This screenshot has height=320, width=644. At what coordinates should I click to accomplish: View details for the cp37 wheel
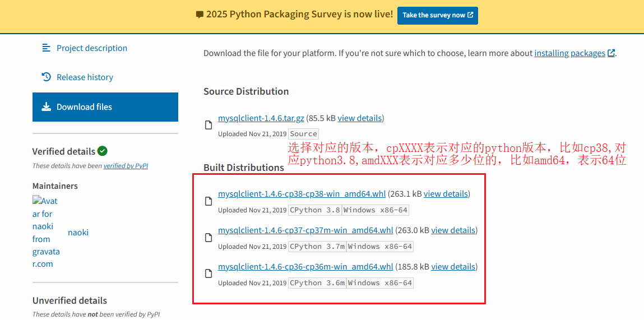tap(453, 230)
